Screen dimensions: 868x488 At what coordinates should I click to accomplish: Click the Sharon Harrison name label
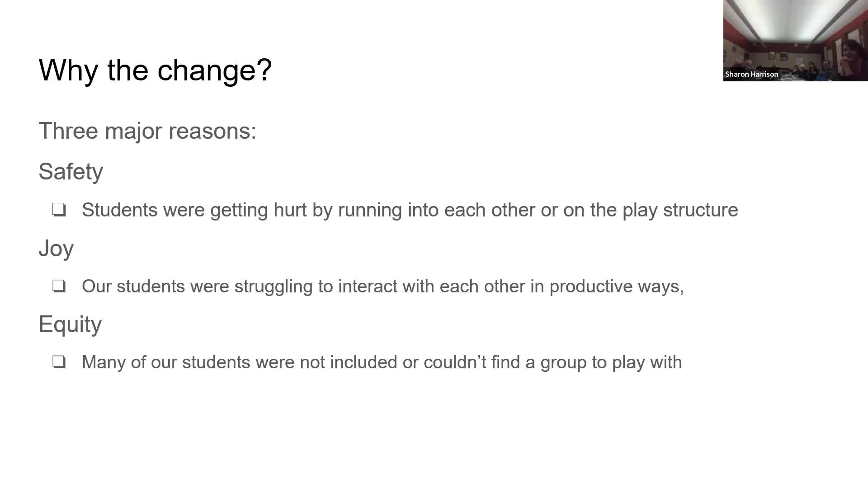(752, 74)
